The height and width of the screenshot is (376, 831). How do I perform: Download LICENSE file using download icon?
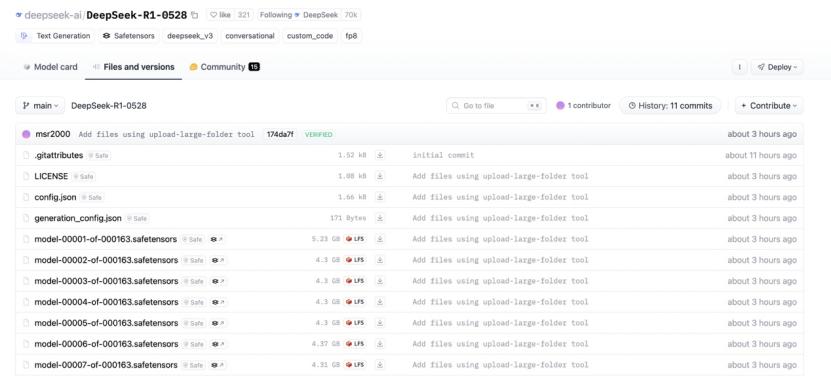tap(379, 176)
